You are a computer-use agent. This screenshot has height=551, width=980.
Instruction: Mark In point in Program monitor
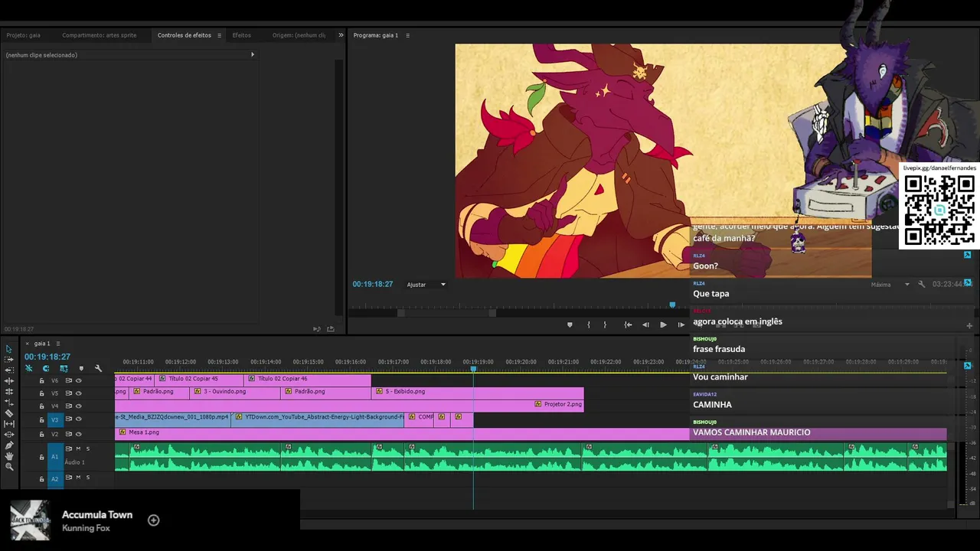coord(588,324)
